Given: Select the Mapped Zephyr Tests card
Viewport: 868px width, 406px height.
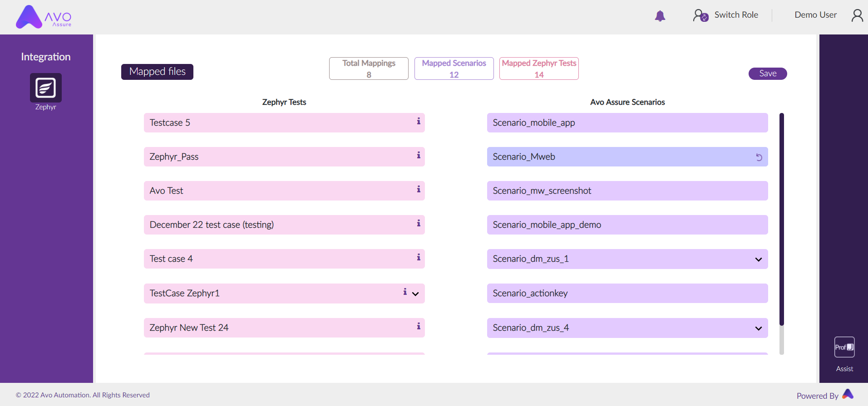Looking at the screenshot, I should click(x=539, y=68).
